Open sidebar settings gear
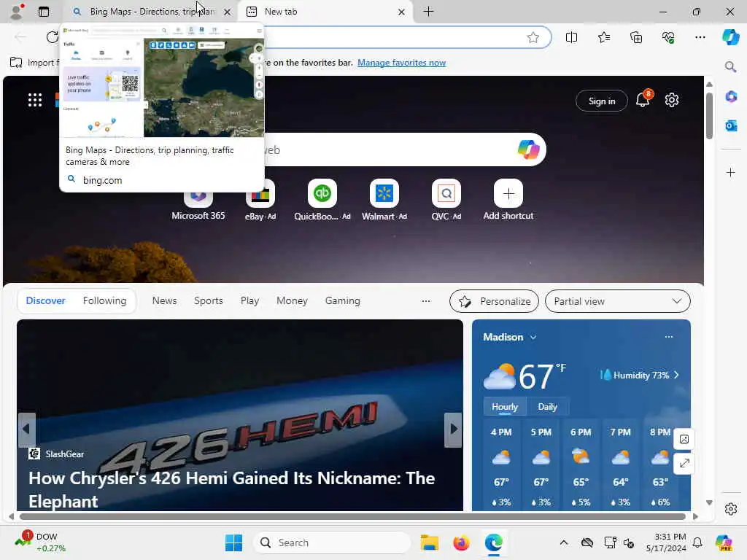The width and height of the screenshot is (747, 560). (731, 509)
